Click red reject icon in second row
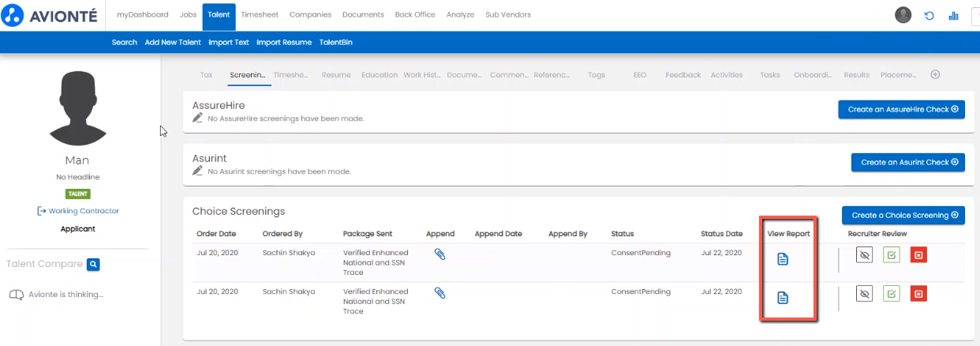 918,293
